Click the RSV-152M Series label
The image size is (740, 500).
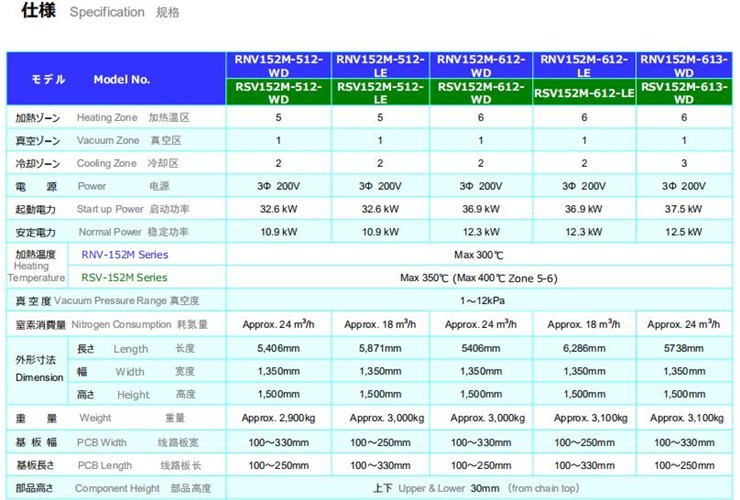(x=124, y=278)
